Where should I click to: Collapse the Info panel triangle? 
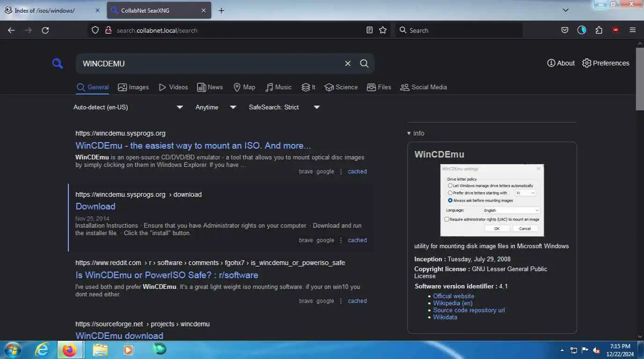(409, 133)
